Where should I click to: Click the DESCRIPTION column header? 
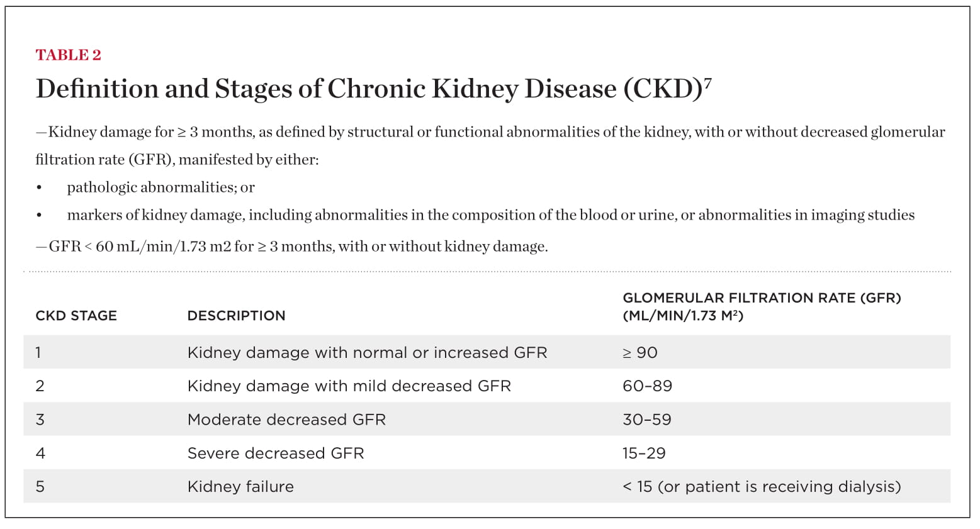pyautogui.click(x=236, y=316)
